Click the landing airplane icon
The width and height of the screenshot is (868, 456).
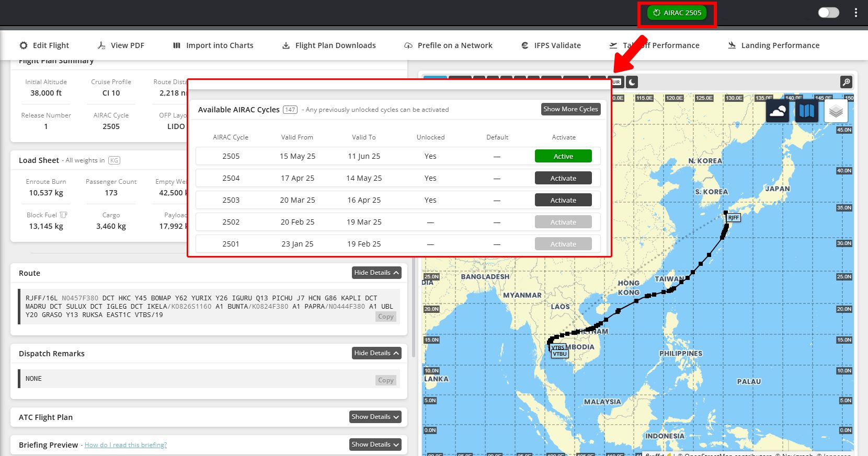(732, 45)
